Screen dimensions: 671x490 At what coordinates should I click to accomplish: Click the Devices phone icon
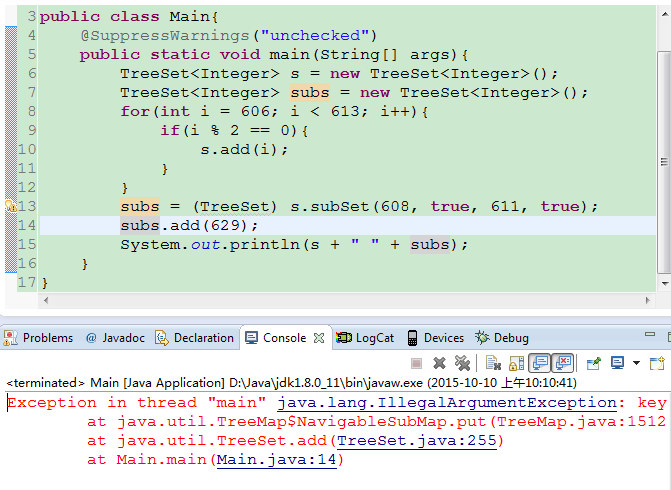[x=412, y=338]
